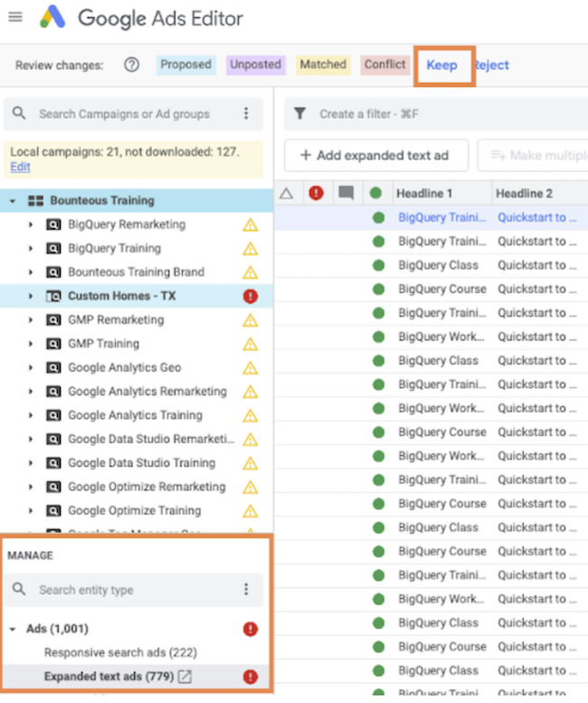This screenshot has height=703, width=588.
Task: Click warning icon beside Google Optimize Training
Action: pos(250,510)
